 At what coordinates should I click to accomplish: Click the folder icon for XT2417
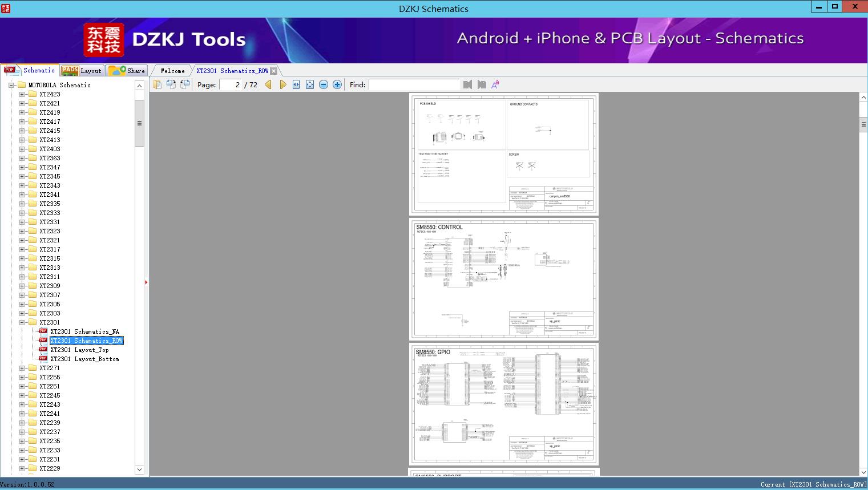coord(33,122)
